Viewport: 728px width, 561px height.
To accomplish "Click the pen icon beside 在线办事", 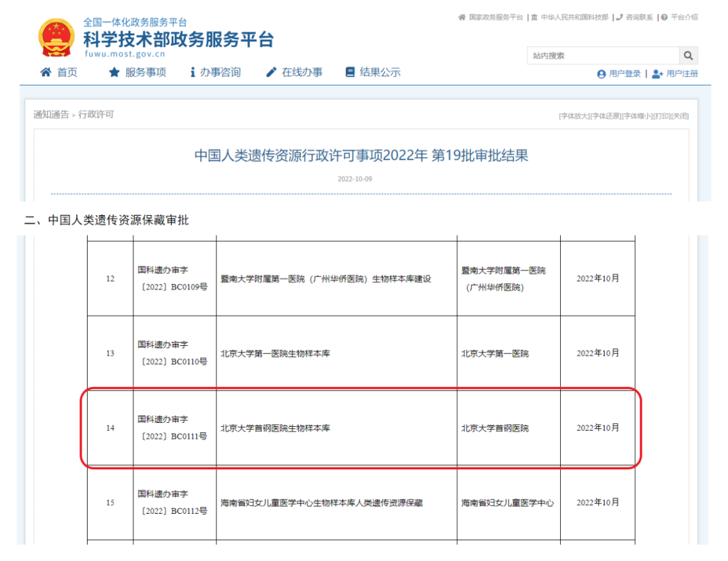I will (x=271, y=72).
